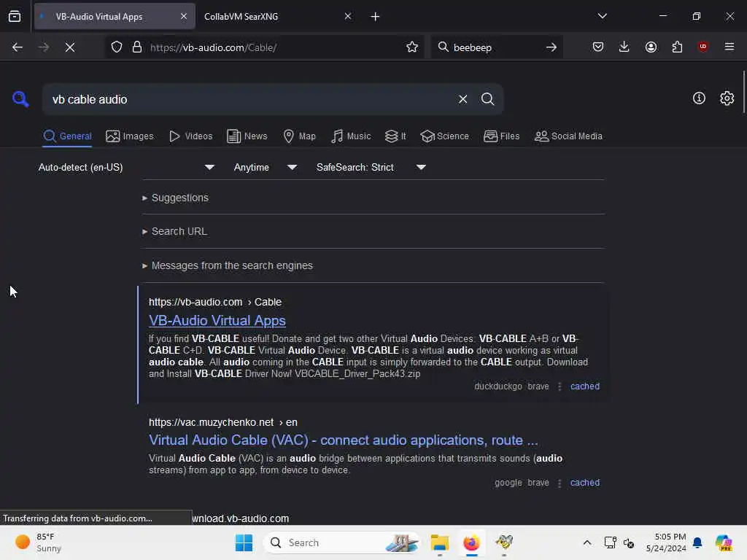Screen dimensions: 747x560
Task: Open tracking protection shield icon
Action: [117, 47]
